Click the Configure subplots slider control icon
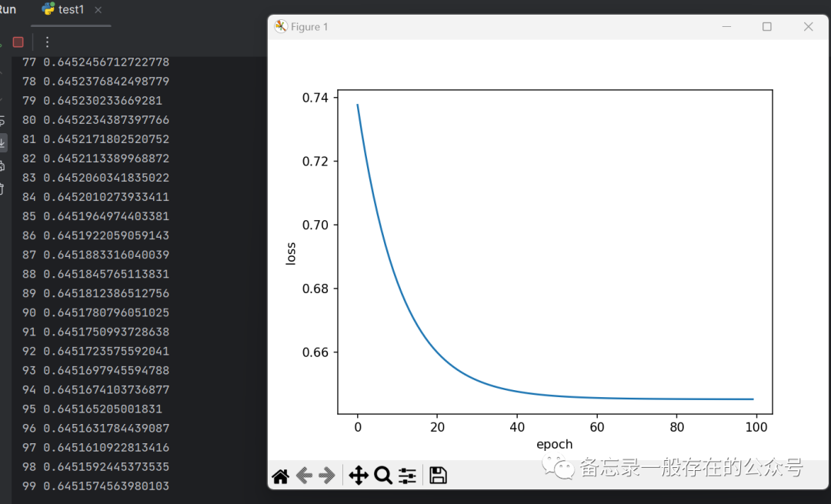This screenshot has width=831, height=504. click(x=407, y=476)
